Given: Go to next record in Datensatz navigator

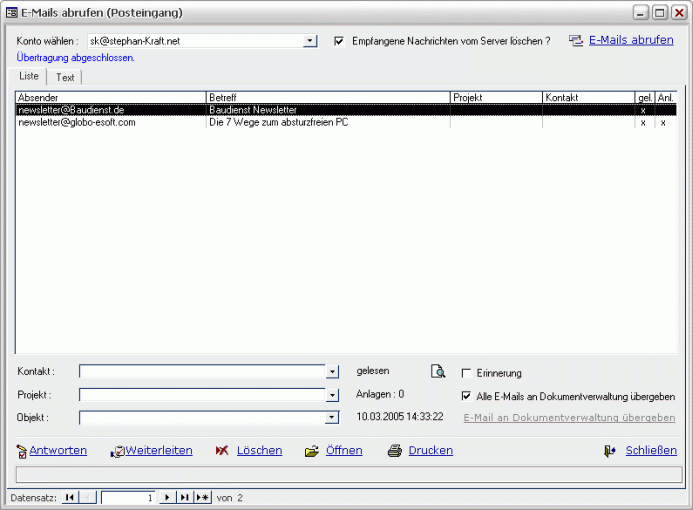Looking at the screenshot, I should pyautogui.click(x=167, y=497).
